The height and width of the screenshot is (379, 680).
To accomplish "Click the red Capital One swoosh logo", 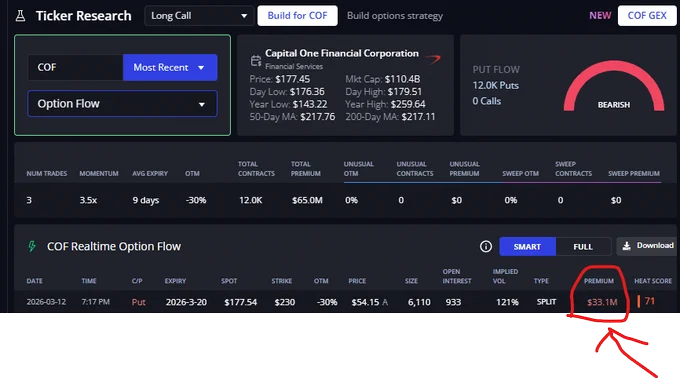I will pyautogui.click(x=433, y=59).
